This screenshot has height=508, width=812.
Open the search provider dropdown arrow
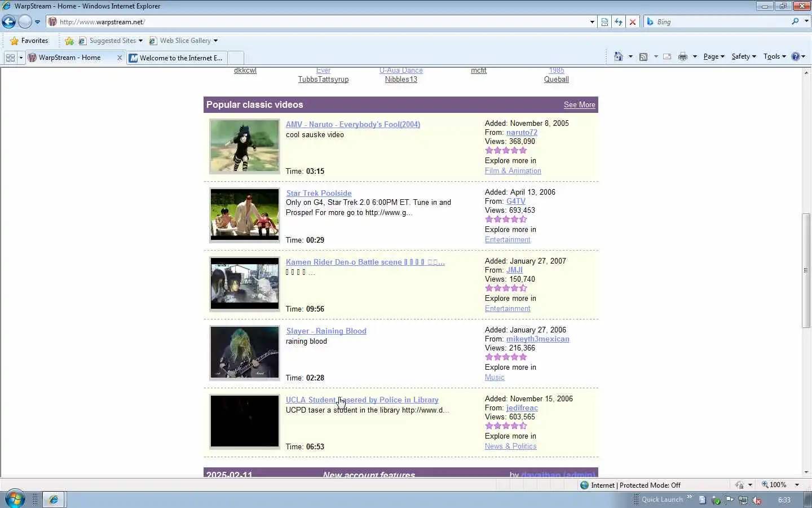[806, 21]
